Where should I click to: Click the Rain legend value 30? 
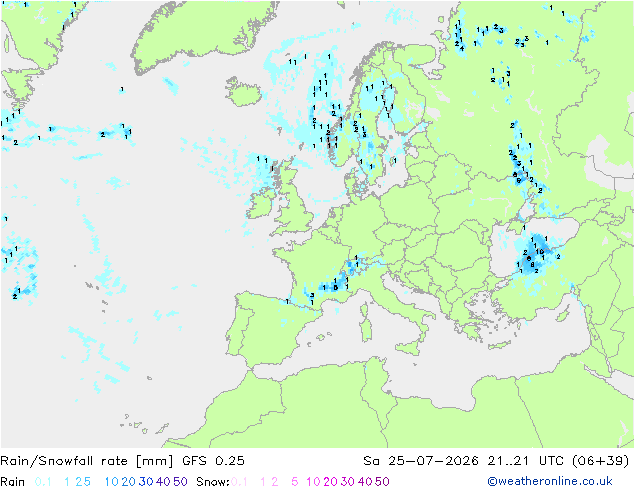pos(146,482)
